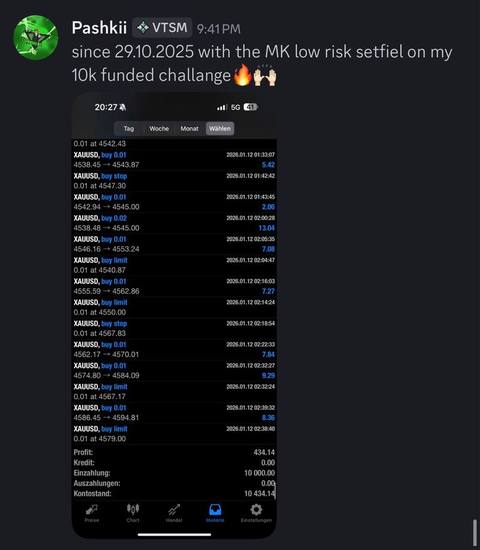This screenshot has width=480, height=550.
Task: Open the Preise quotes tab icon
Action: (92, 513)
